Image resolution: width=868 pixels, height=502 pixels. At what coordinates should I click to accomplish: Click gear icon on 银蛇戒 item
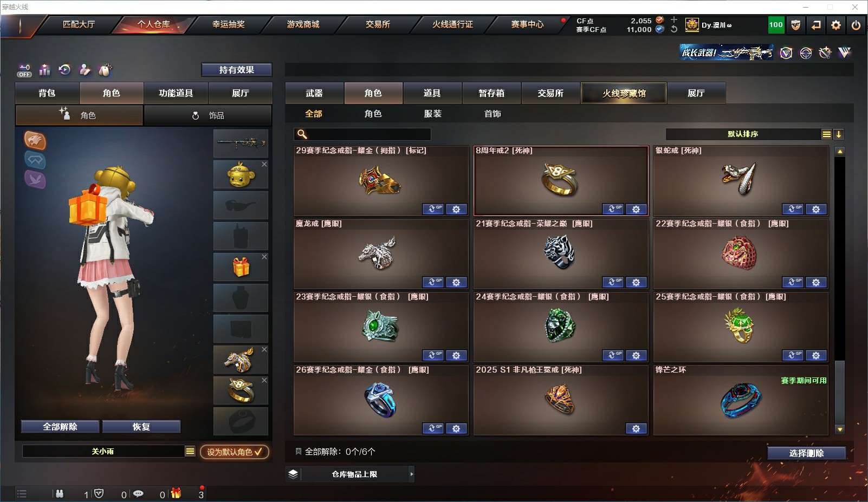(x=816, y=209)
